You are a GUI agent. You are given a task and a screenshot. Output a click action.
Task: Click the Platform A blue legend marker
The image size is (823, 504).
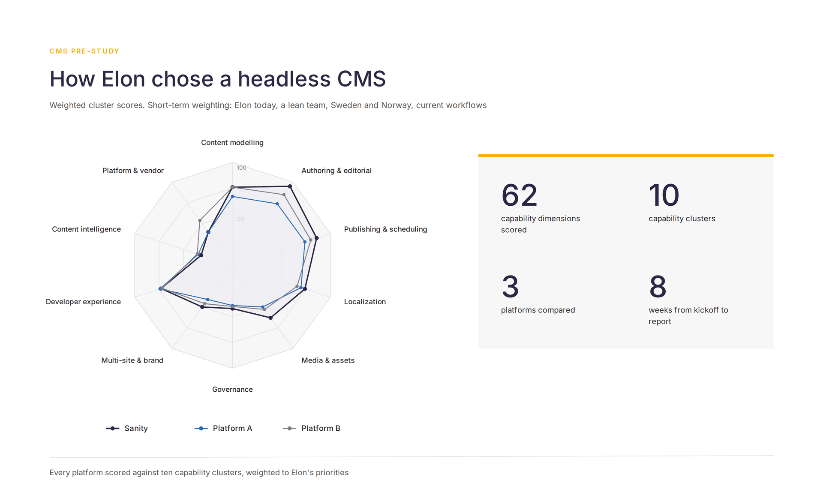coord(201,428)
